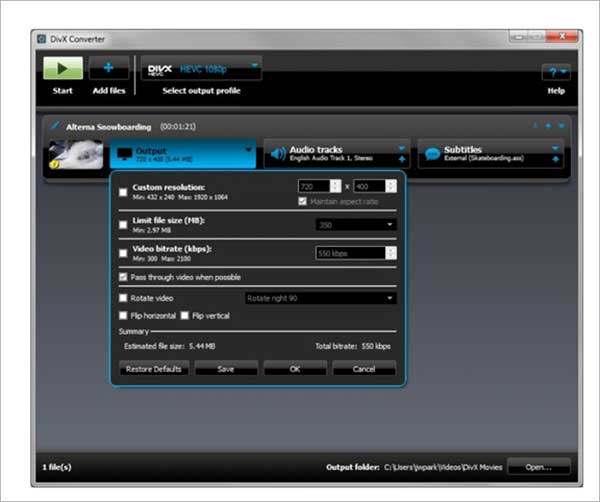Click the Save button in output settings

coord(226,369)
